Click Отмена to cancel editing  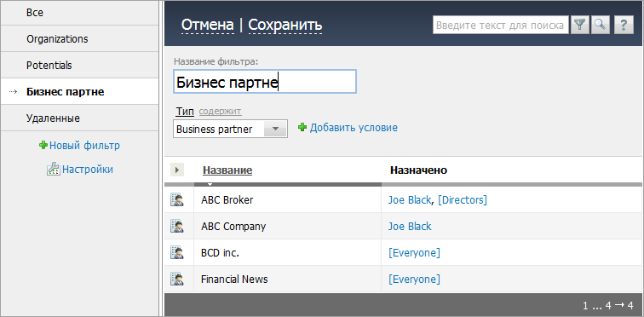pyautogui.click(x=207, y=25)
